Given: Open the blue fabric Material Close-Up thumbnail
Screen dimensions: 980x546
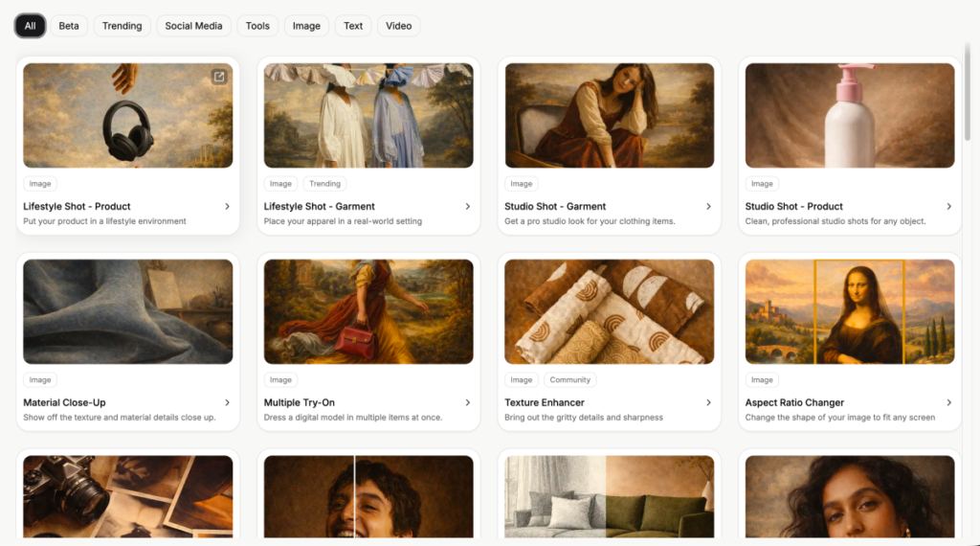Looking at the screenshot, I should (127, 311).
